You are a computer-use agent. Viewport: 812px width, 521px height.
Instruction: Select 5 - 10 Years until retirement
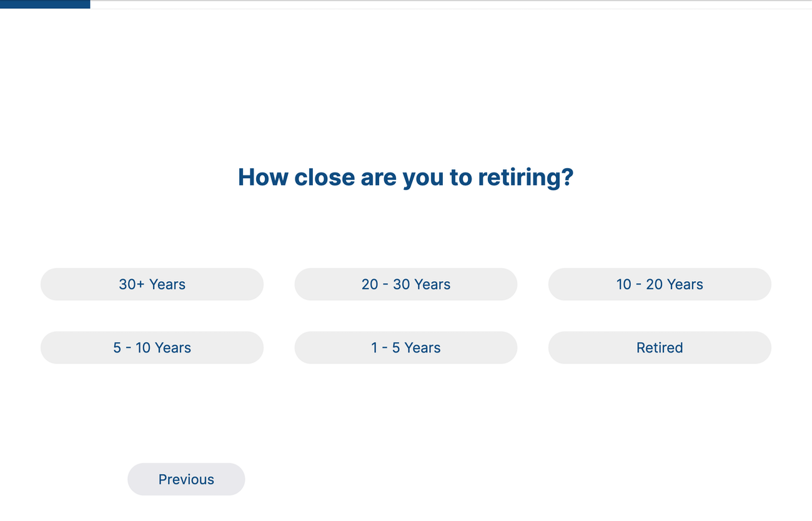[x=152, y=348]
